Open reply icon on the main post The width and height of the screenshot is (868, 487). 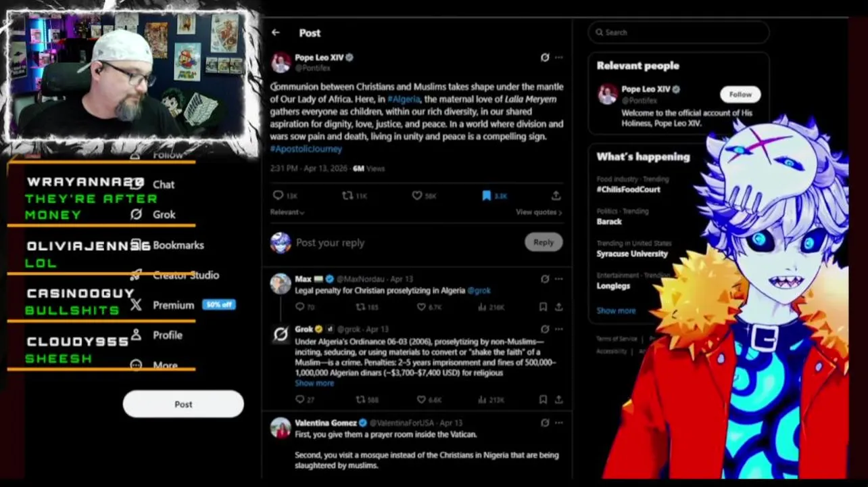tap(278, 195)
